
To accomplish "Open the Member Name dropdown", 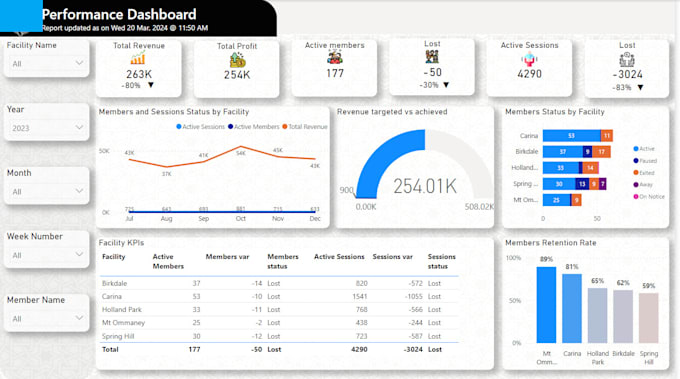I will [47, 318].
